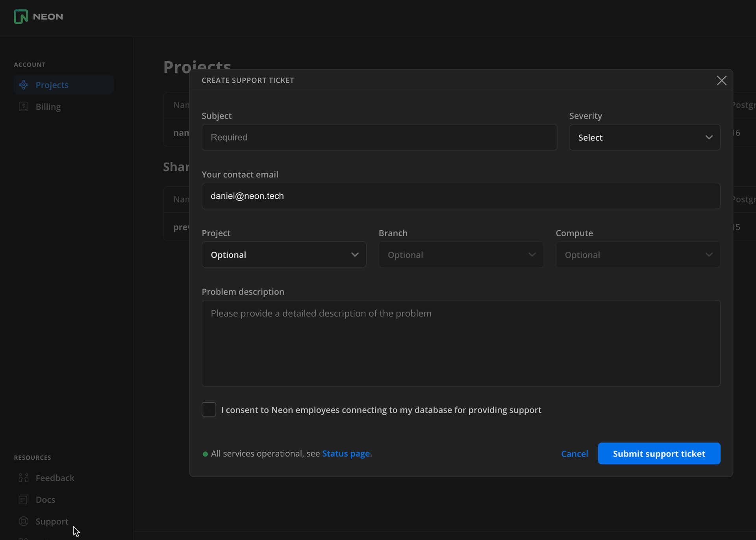Screen dimensions: 756x540
Task: Open Docs from the sidebar
Action: 45,499
